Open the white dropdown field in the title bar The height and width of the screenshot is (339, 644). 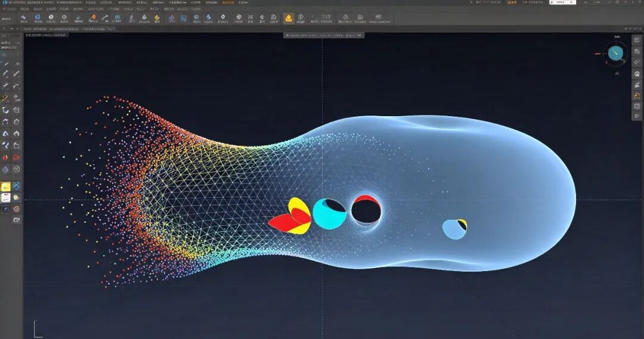tap(562, 2)
